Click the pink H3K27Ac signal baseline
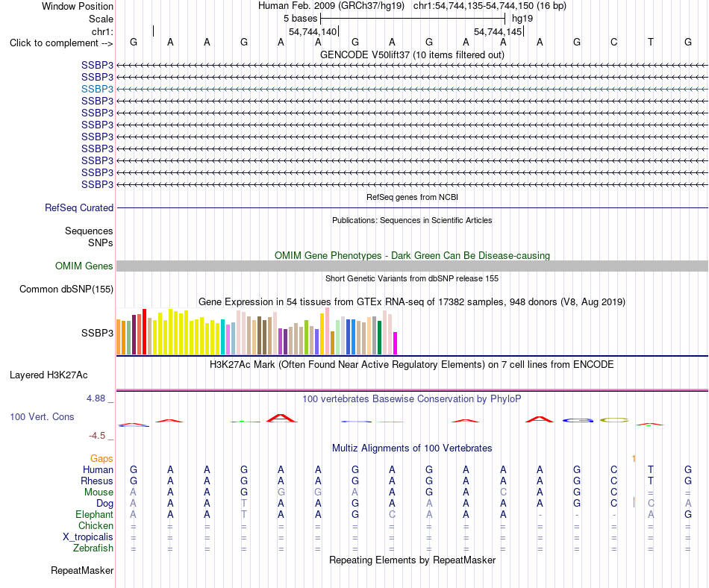The width and height of the screenshot is (709, 588). [x=412, y=390]
